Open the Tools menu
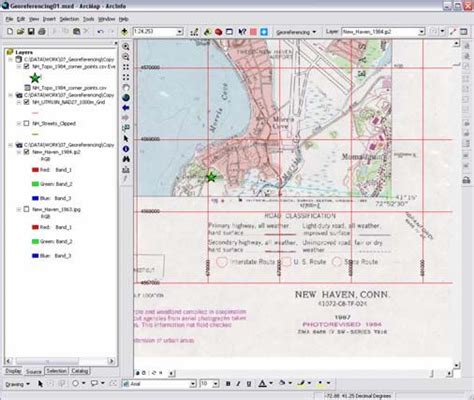 (88, 19)
